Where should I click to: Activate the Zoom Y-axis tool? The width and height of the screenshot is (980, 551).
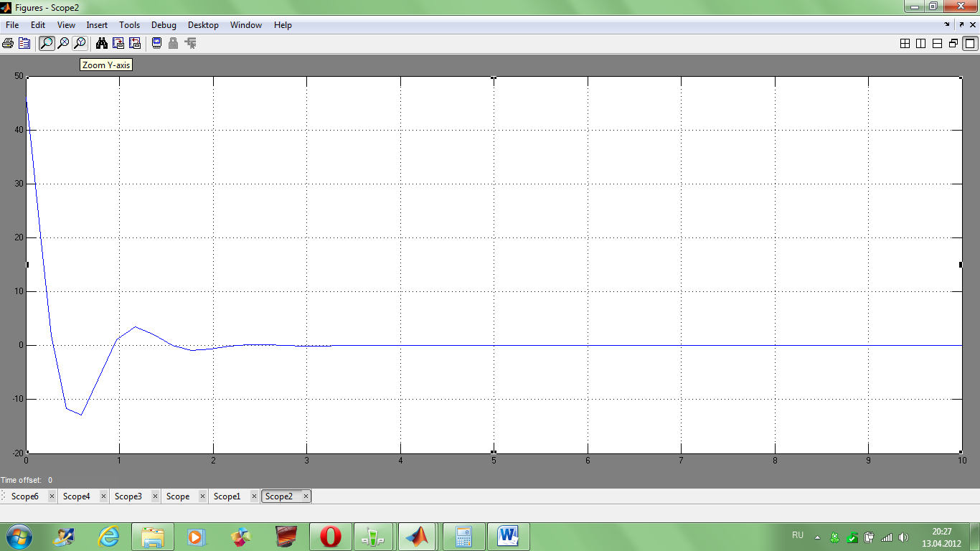(x=80, y=43)
